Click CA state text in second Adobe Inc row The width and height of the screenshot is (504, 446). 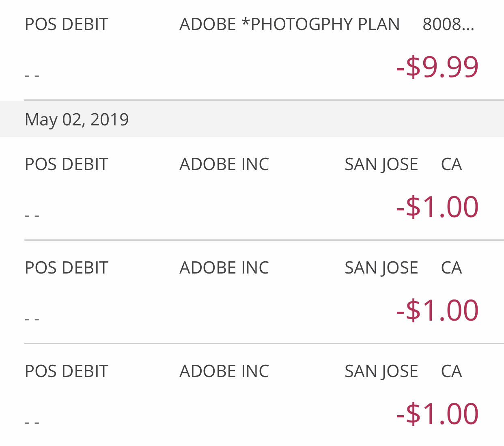pos(451,268)
